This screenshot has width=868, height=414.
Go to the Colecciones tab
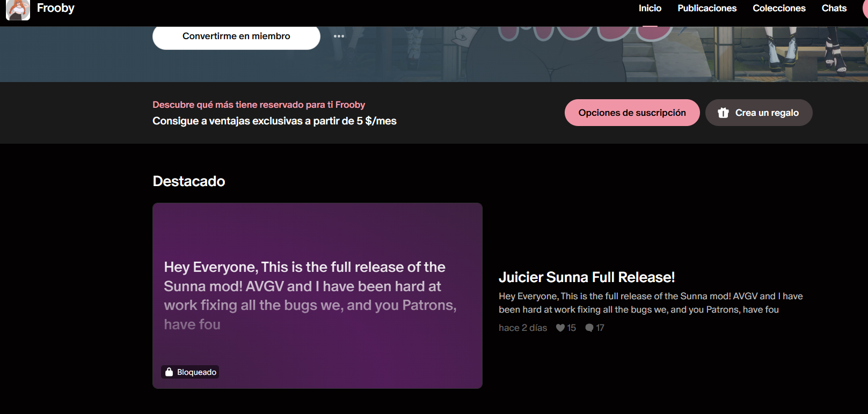point(779,8)
